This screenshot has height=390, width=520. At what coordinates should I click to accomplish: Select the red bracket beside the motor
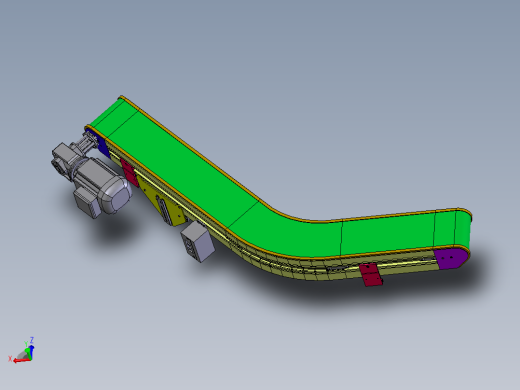[x=129, y=173]
